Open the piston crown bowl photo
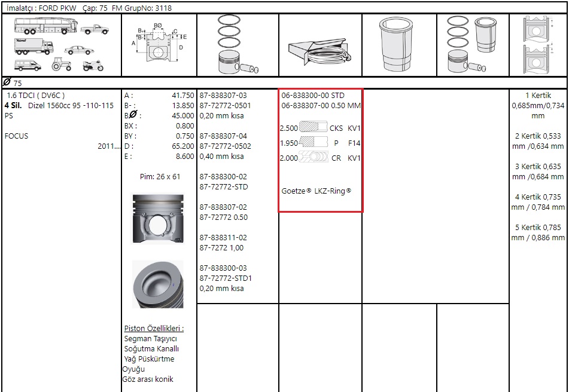The image size is (569, 392). point(158,284)
